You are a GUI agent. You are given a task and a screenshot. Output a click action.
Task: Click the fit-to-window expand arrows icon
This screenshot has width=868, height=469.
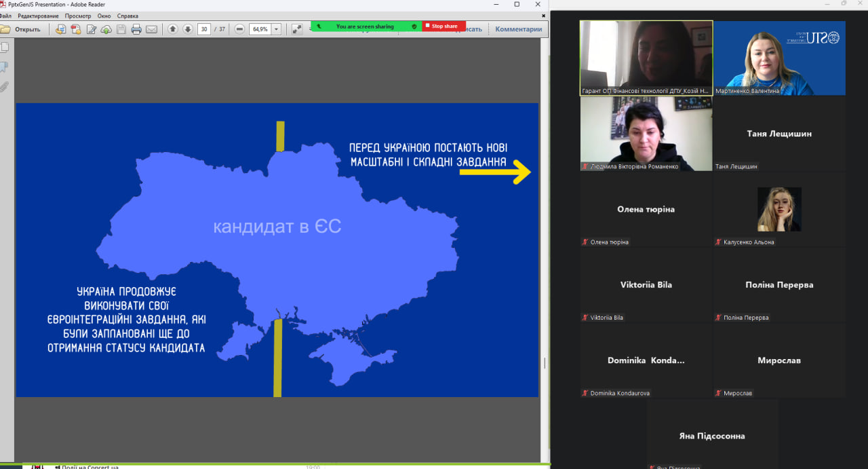coord(297,29)
